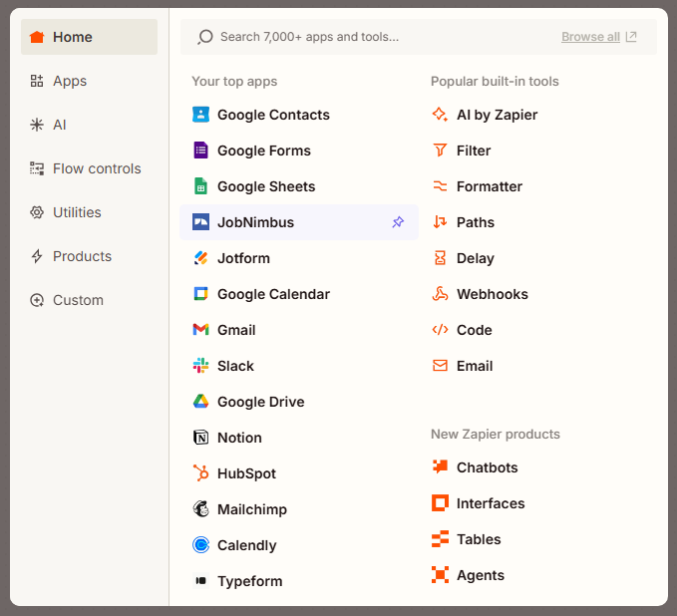The image size is (677, 616).
Task: Click the external link icon beside Browse all
Action: (631, 37)
